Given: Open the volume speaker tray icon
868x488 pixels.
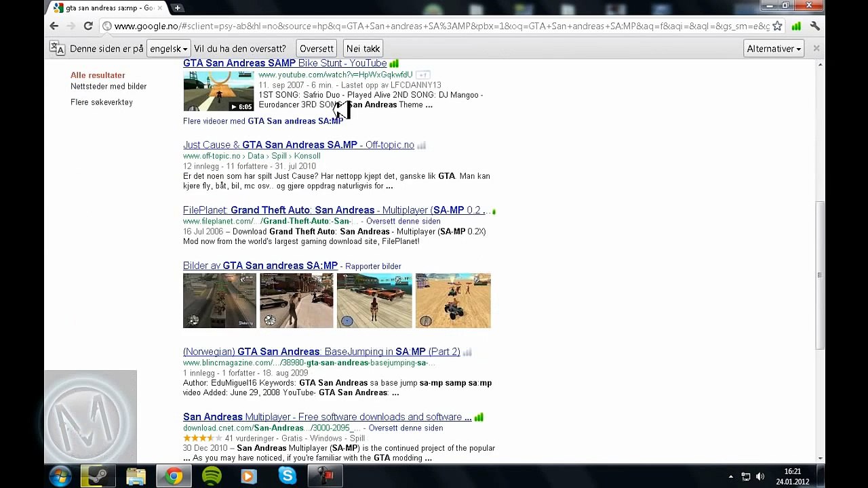Looking at the screenshot, I should point(760,476).
